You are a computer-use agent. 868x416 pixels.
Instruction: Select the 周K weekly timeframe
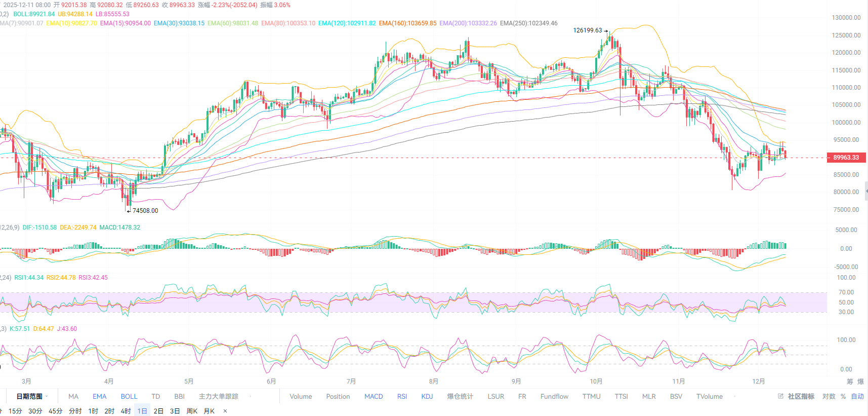tap(192, 411)
